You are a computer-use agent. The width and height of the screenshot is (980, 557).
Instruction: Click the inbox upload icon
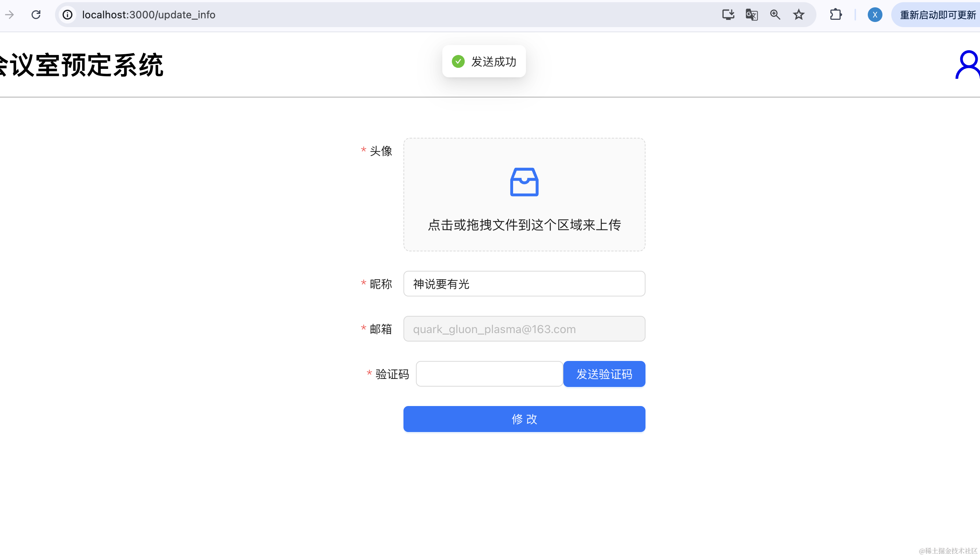pyautogui.click(x=524, y=182)
